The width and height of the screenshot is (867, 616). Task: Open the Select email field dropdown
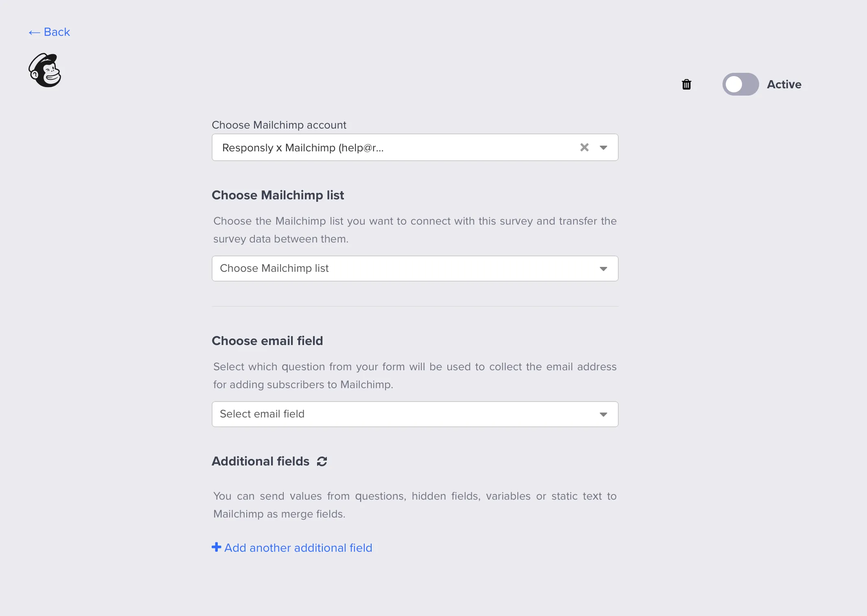point(414,414)
